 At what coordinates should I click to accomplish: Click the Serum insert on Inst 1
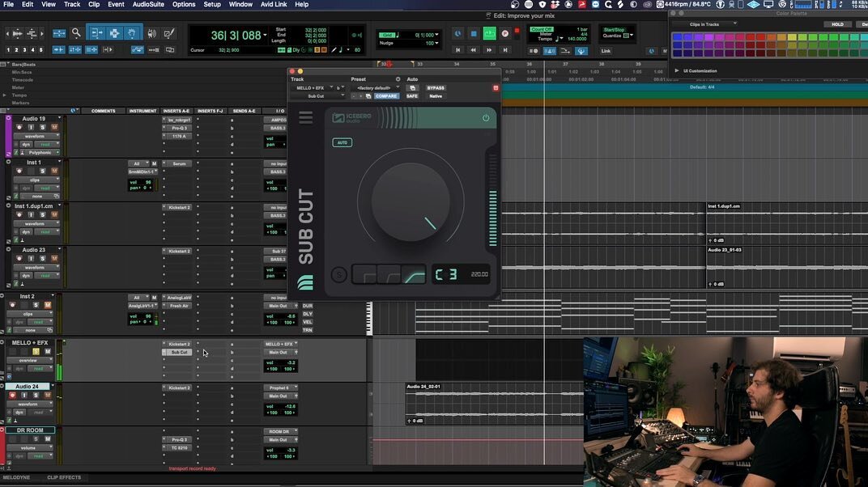click(x=178, y=163)
